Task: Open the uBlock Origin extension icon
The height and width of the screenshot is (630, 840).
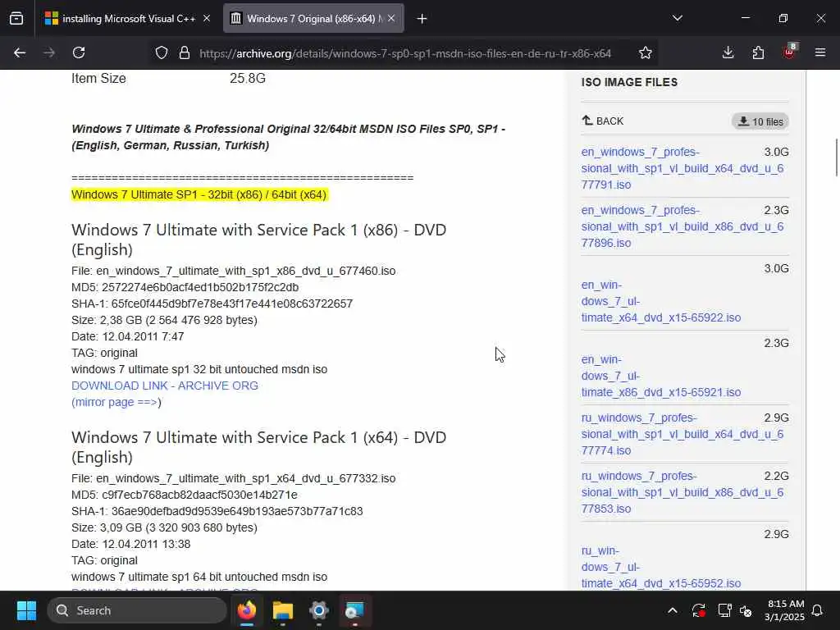Action: (x=790, y=52)
